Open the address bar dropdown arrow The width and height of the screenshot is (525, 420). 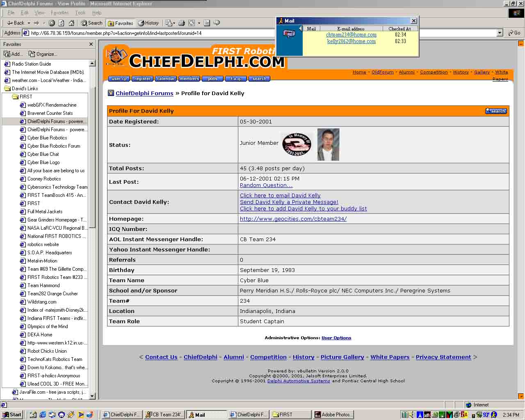(x=500, y=33)
